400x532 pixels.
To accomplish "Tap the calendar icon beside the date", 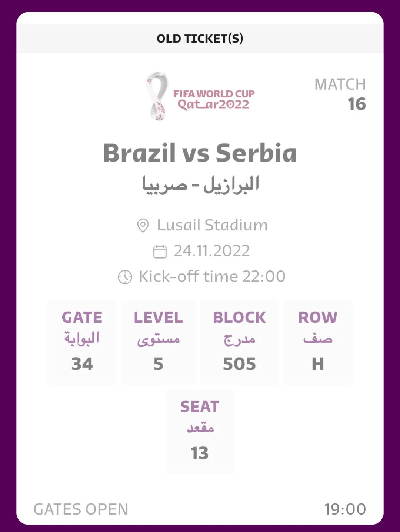I will 160,252.
